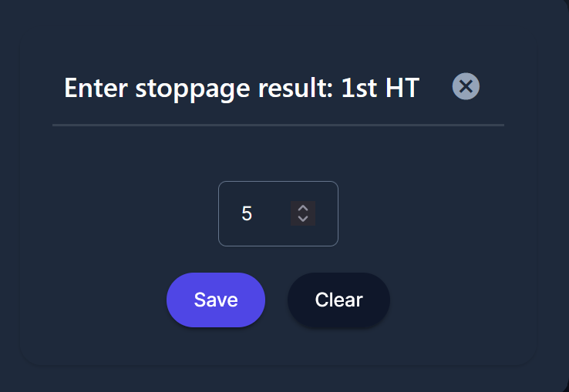Reset the entry with the Clear button
The width and height of the screenshot is (569, 392).
(x=338, y=300)
